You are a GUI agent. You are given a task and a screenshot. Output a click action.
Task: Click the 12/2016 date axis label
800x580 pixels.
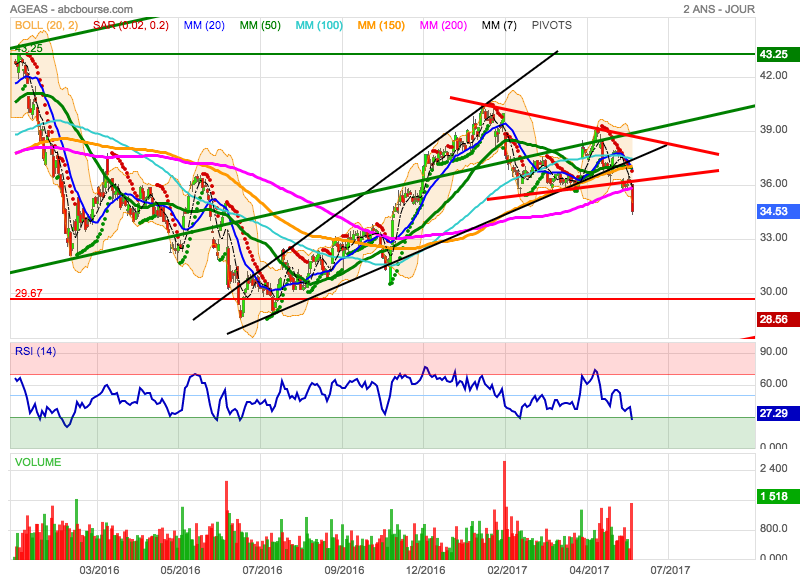(x=425, y=570)
